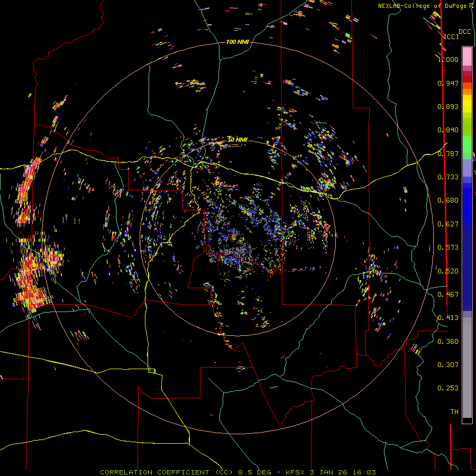The image size is (476, 476).
Task: Click the 3 JAN 26 date in the caption
Action: (x=328, y=472)
